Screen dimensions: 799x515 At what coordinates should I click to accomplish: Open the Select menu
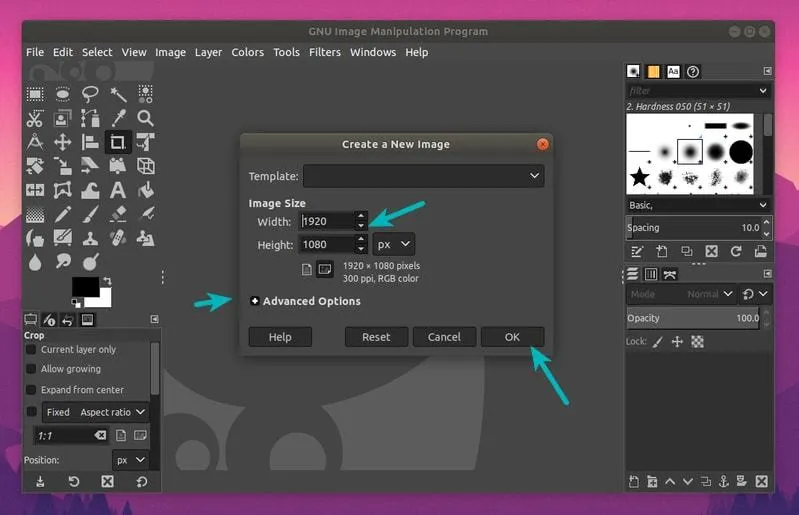[x=97, y=52]
